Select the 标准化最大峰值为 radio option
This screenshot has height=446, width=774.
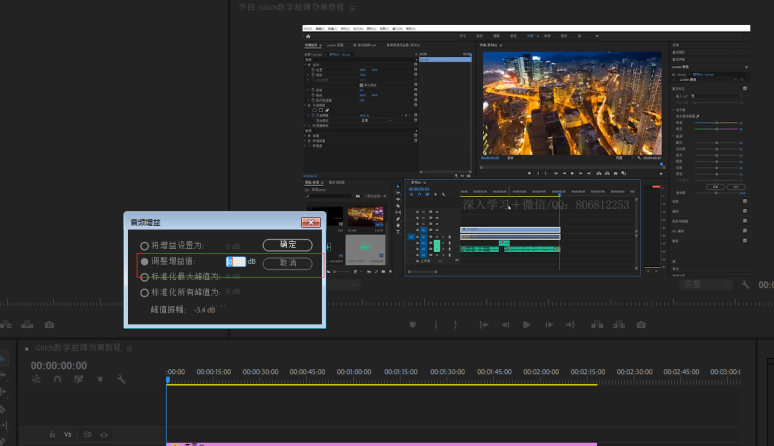(x=145, y=277)
